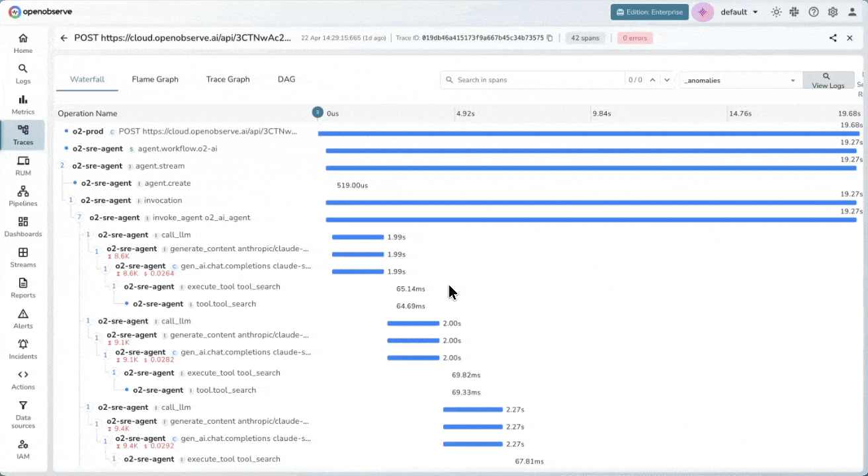The height and width of the screenshot is (476, 868).
Task: Select the o2-prod POST span row
Action: click(x=184, y=132)
